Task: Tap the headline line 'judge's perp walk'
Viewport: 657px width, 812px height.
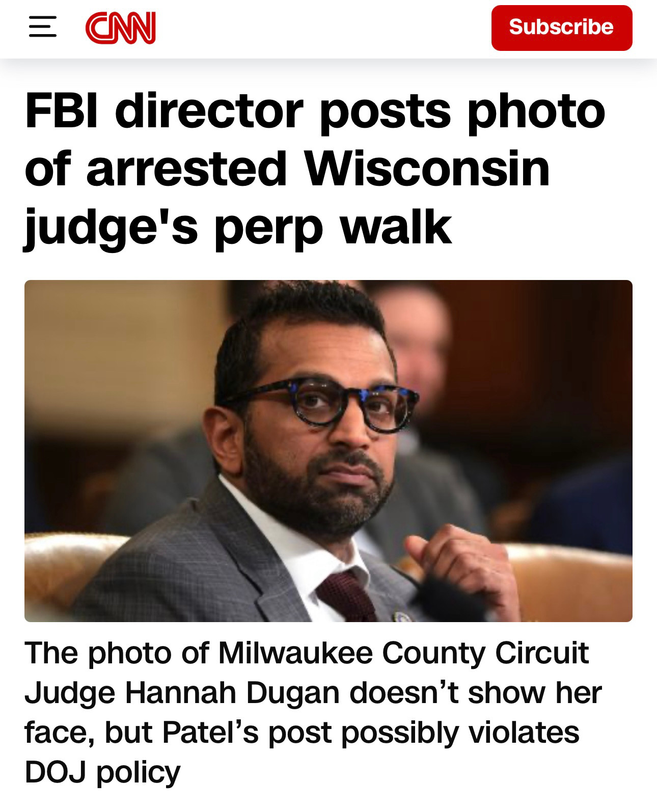Action: coord(238,226)
